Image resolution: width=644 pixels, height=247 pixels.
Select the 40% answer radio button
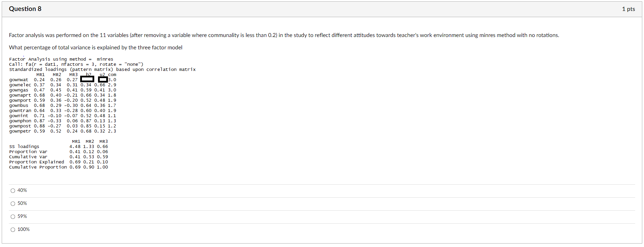click(13, 190)
